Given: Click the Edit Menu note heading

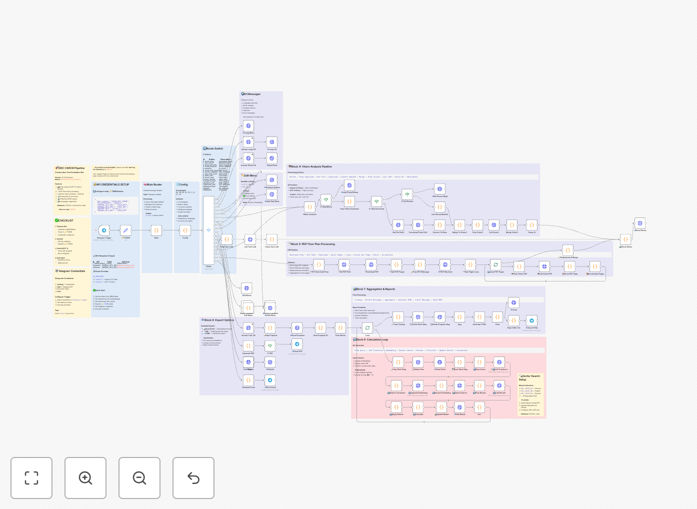Looking at the screenshot, I should (x=249, y=176).
